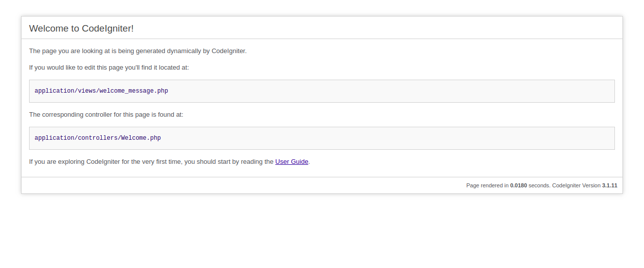Screen dimensions: 644x268
Task: Click the Page rendered in footer text
Action: click(x=487, y=185)
